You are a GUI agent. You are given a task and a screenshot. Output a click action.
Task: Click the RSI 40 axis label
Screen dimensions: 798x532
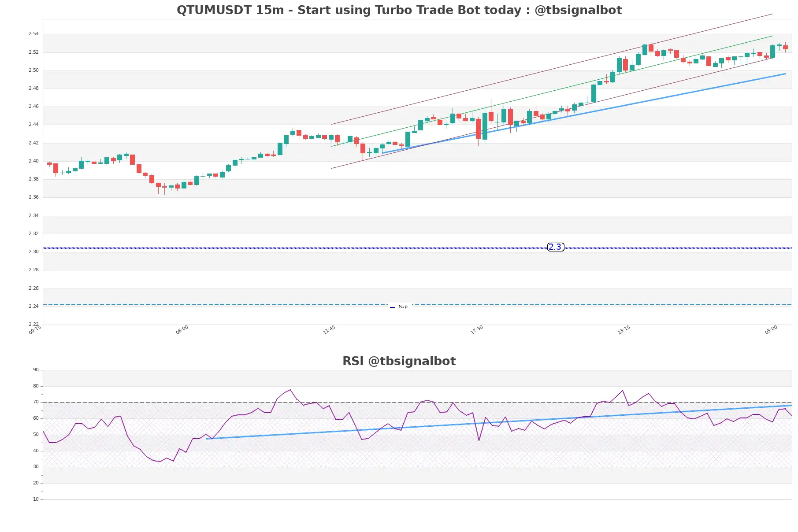(36, 451)
